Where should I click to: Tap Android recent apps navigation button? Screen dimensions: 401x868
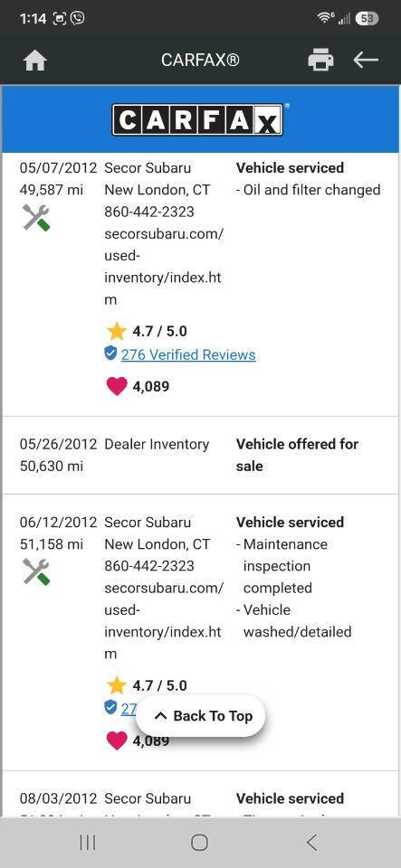(x=88, y=843)
